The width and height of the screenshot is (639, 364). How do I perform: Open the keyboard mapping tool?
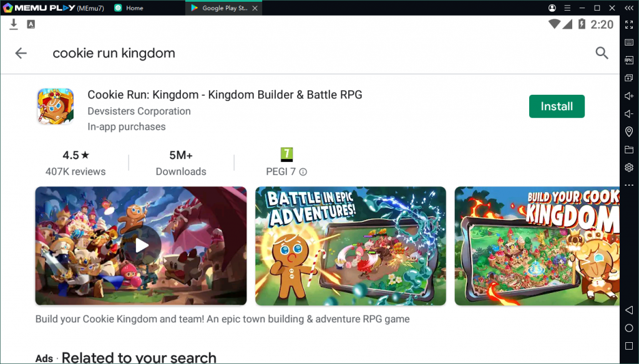[x=629, y=42]
